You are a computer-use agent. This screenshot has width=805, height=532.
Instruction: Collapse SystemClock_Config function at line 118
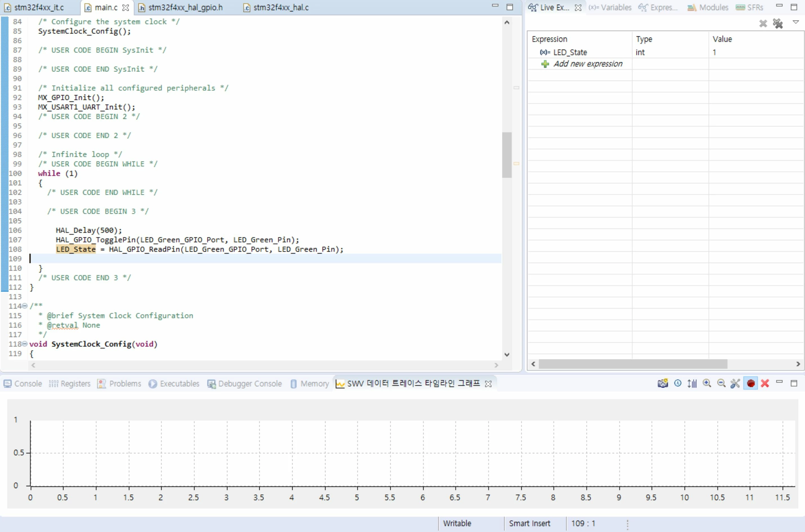24,344
